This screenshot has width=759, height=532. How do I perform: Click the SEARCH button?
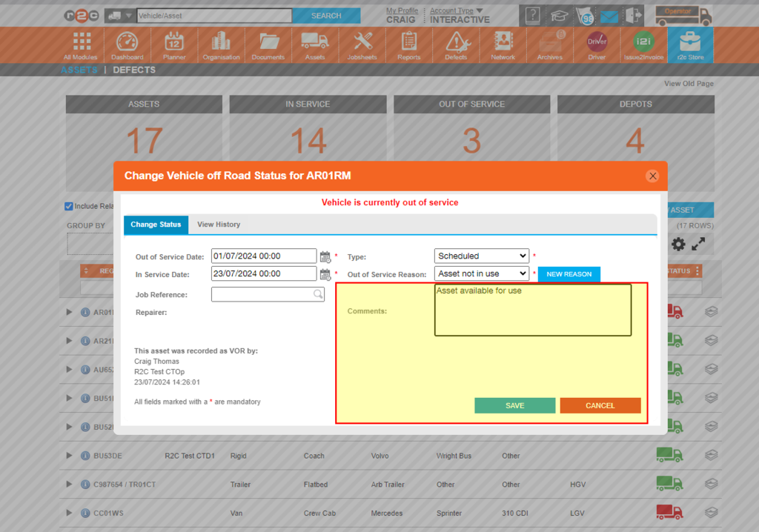pos(326,16)
